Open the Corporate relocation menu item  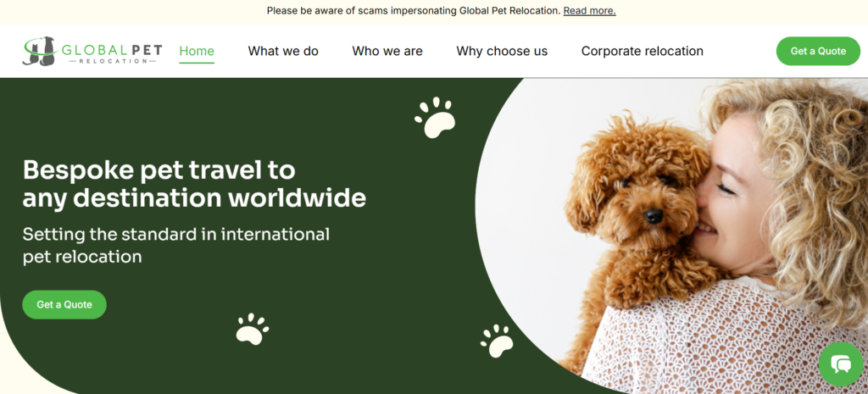pos(643,51)
